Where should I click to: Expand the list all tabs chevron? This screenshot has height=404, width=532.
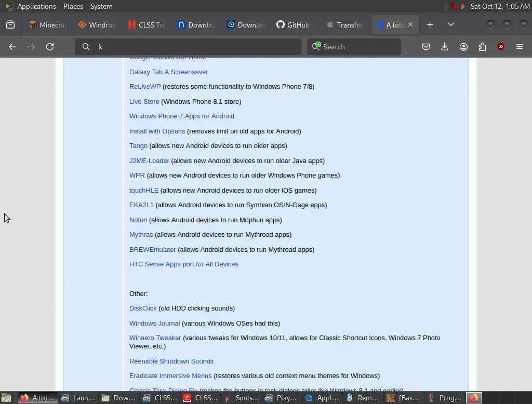(450, 25)
